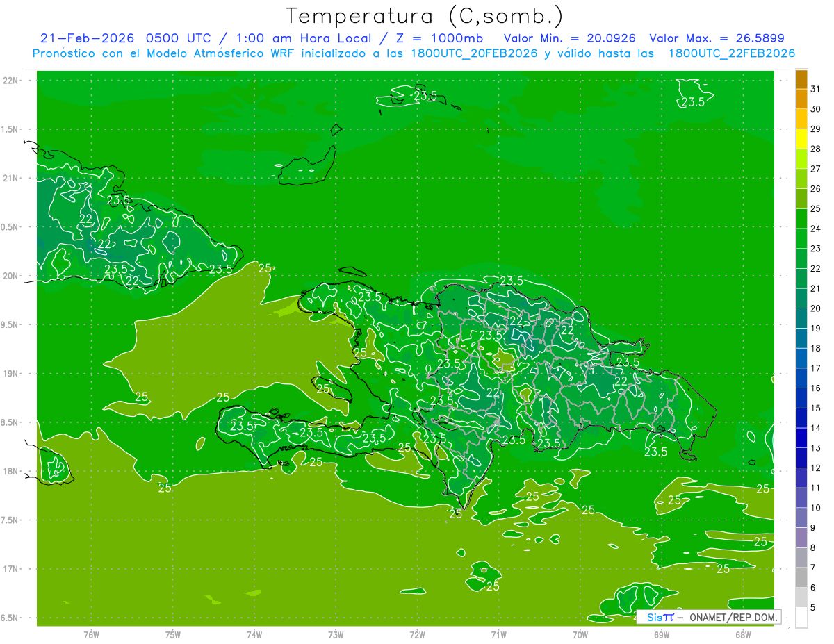Click the "21" color scale label
Screen dimensions: 834x644
[x=816, y=288]
